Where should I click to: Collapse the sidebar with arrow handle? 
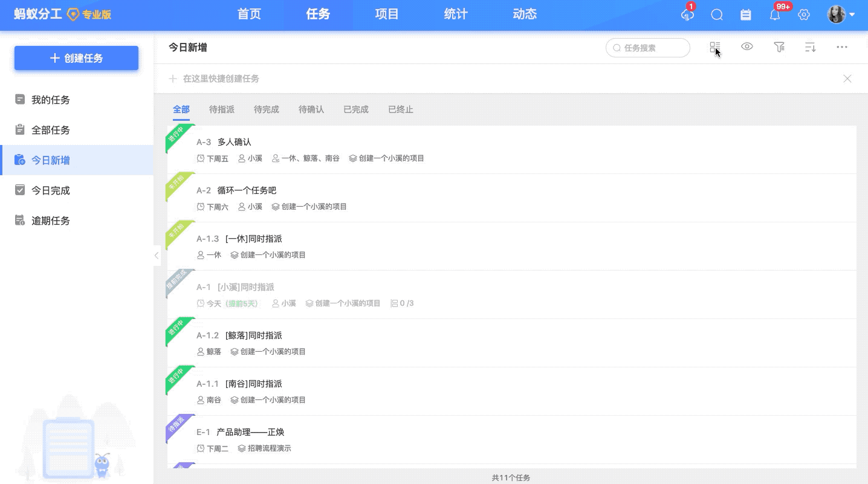[157, 256]
